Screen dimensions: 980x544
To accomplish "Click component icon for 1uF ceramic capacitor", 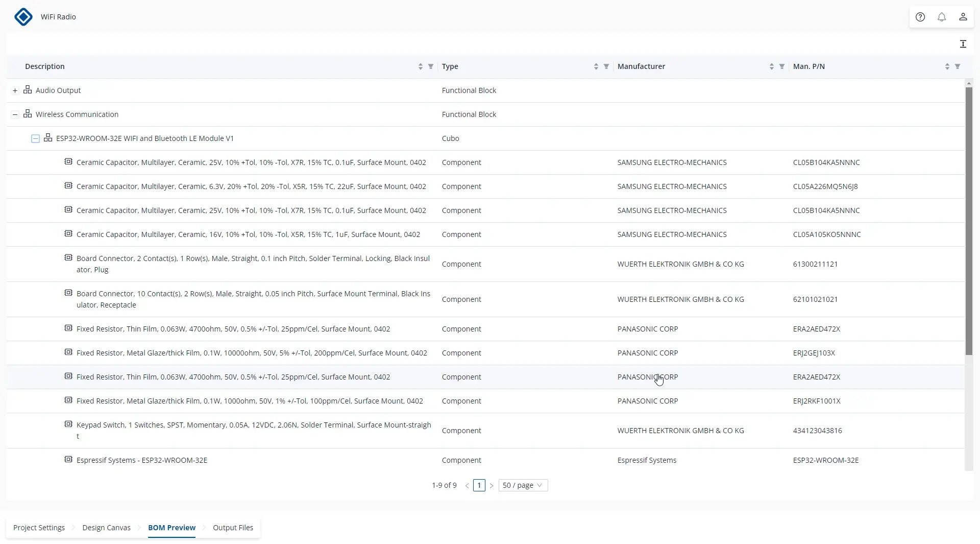I will (x=68, y=233).
